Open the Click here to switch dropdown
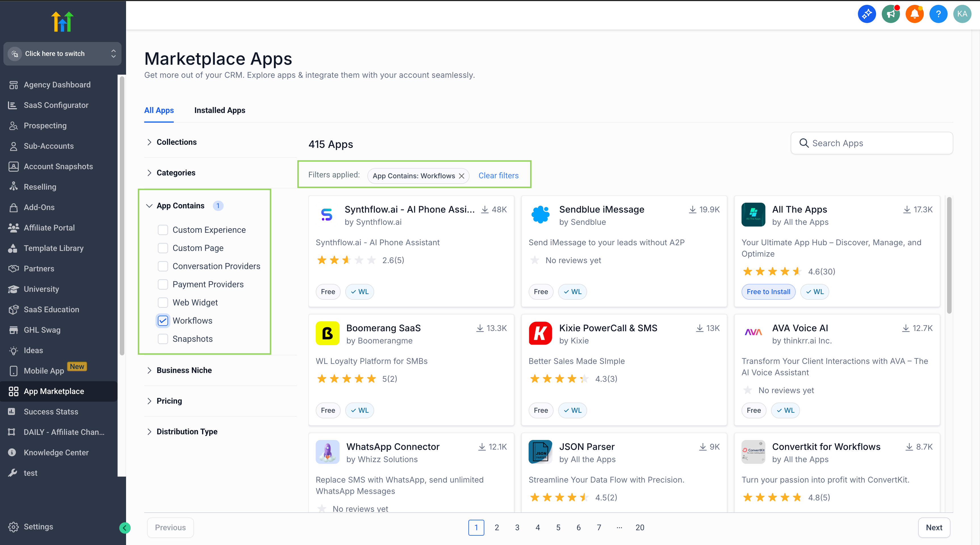This screenshot has height=545, width=980. pyautogui.click(x=62, y=54)
